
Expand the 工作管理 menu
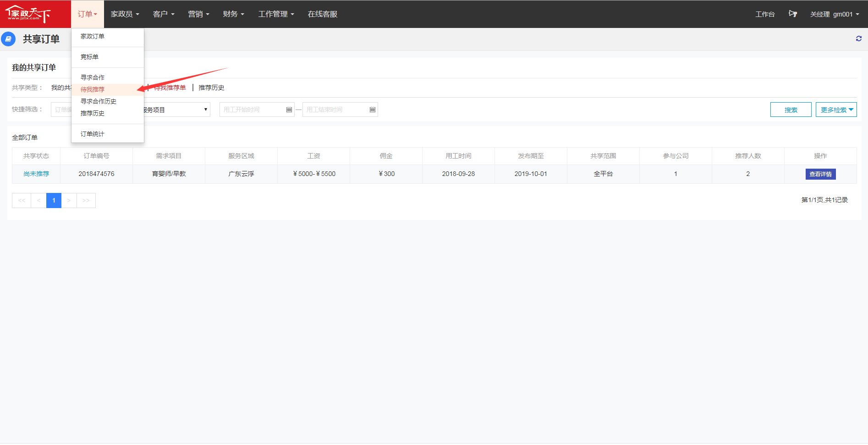(x=276, y=14)
